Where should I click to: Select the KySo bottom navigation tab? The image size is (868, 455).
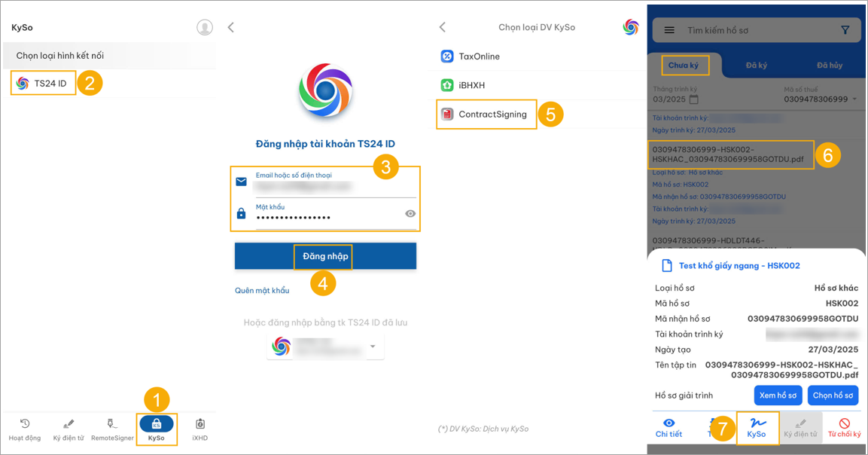[156, 429]
